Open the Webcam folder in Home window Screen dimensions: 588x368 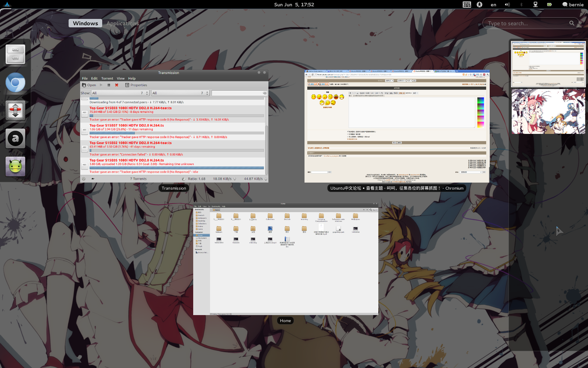click(x=219, y=230)
